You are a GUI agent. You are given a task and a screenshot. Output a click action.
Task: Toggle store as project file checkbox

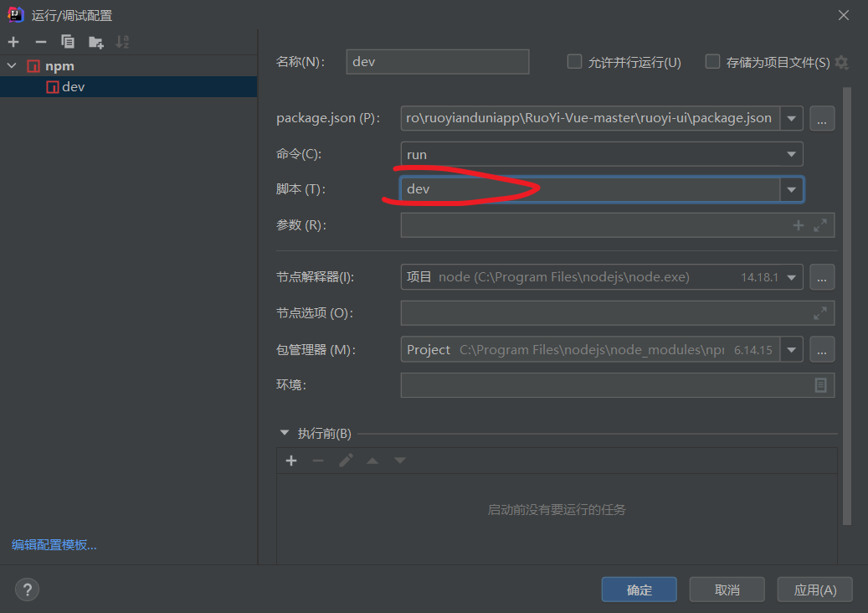(712, 61)
